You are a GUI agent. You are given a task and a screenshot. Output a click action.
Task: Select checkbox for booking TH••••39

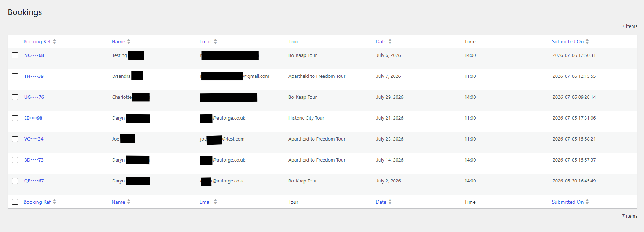(15, 76)
